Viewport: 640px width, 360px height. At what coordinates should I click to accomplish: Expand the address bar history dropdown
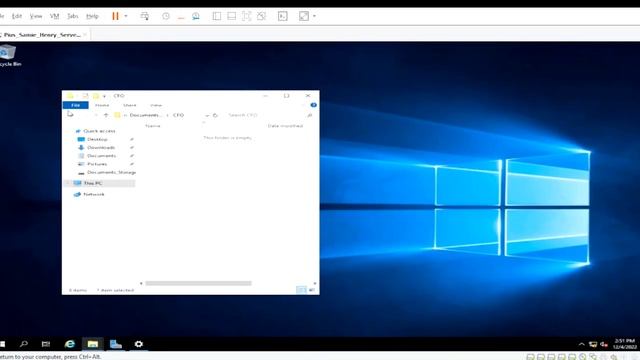coord(207,116)
